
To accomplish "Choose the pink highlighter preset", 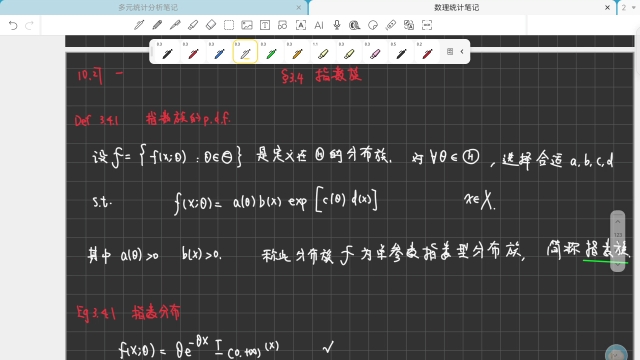I will (x=376, y=52).
